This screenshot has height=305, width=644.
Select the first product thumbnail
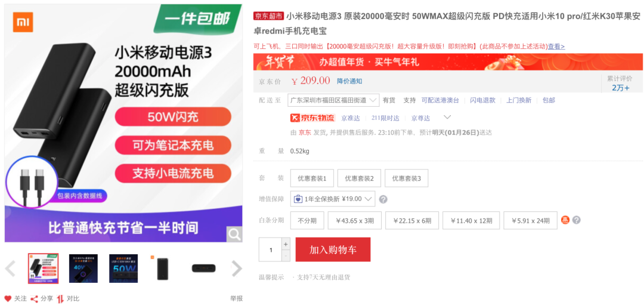[43, 269]
